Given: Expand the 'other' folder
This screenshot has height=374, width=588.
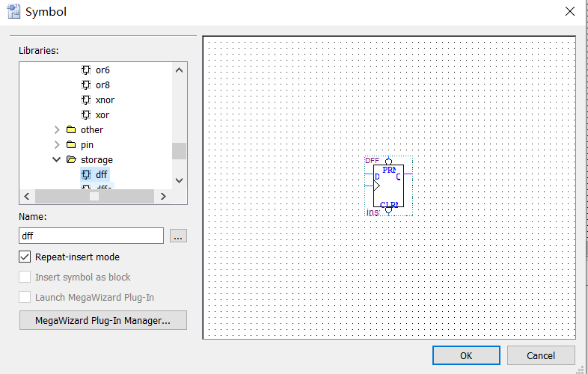Looking at the screenshot, I should (x=57, y=130).
